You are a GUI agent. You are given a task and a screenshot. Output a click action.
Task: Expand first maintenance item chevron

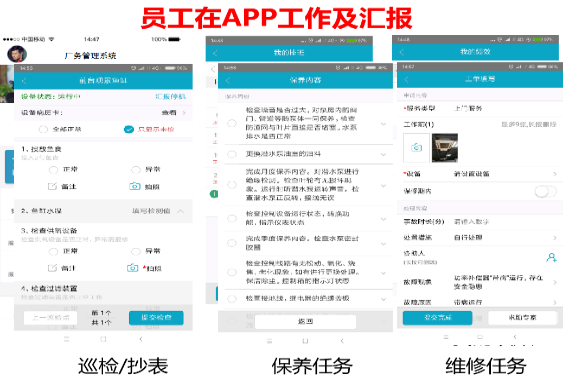pyautogui.click(x=384, y=123)
